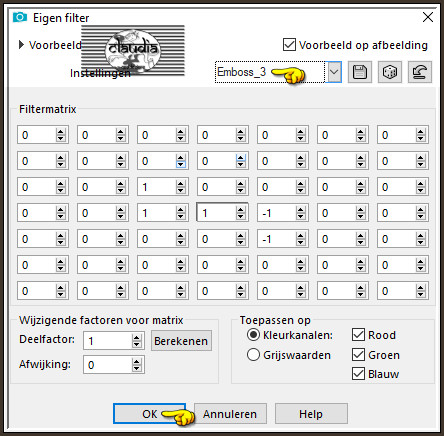Decrease the fourth-row -1 cell with down arrow
The width and height of the screenshot is (444, 436).
pos(301,216)
